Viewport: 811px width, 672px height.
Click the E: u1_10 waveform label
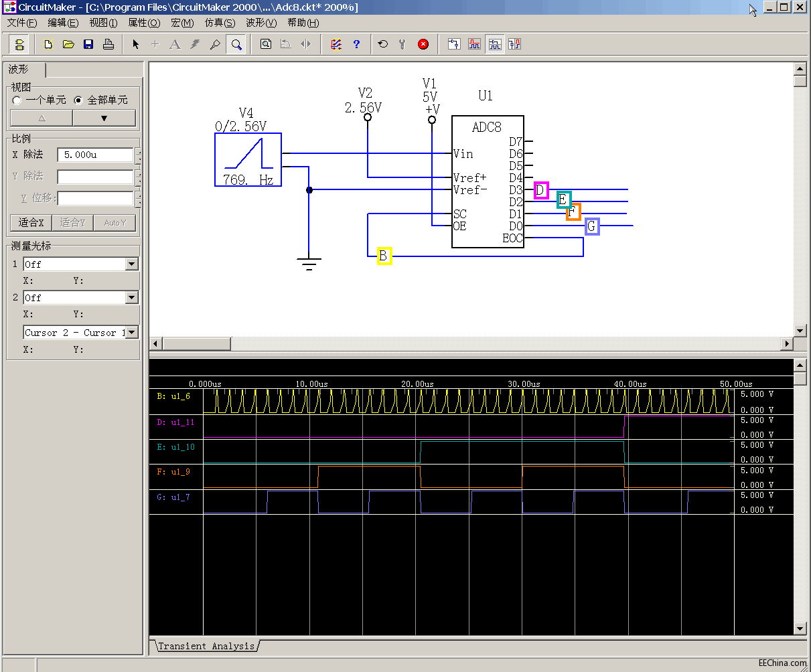click(x=176, y=447)
